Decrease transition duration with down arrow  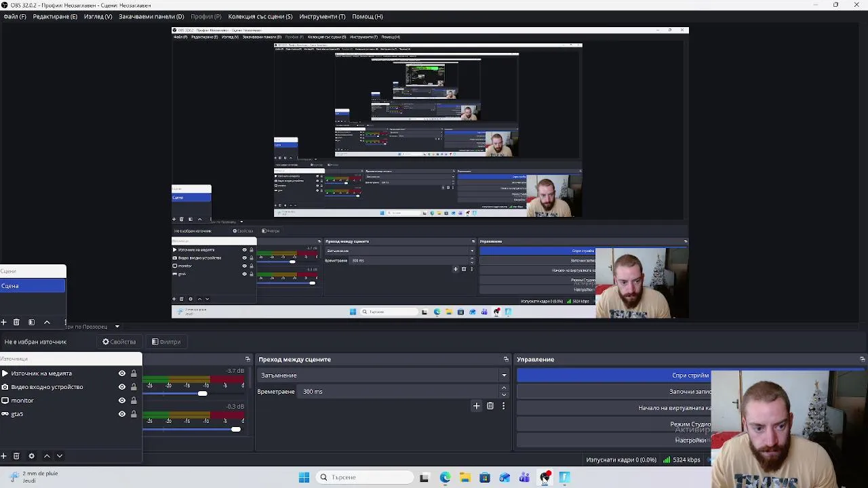503,395
